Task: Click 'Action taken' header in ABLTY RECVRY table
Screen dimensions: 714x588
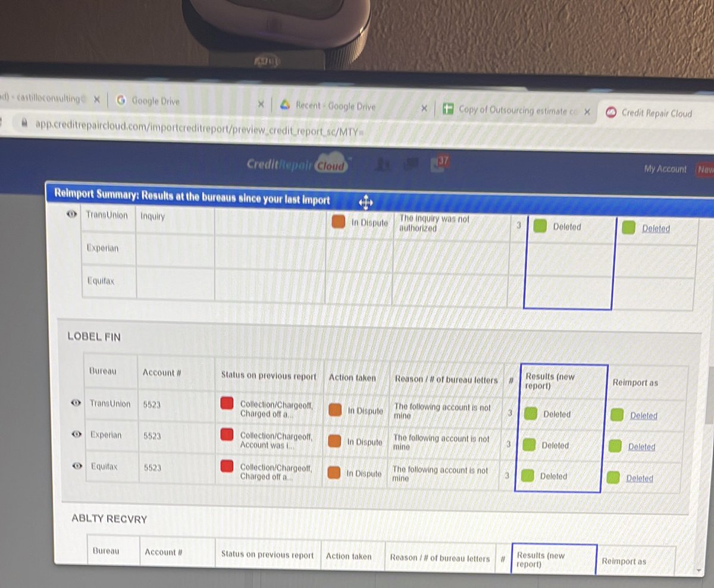Action: [x=349, y=557]
